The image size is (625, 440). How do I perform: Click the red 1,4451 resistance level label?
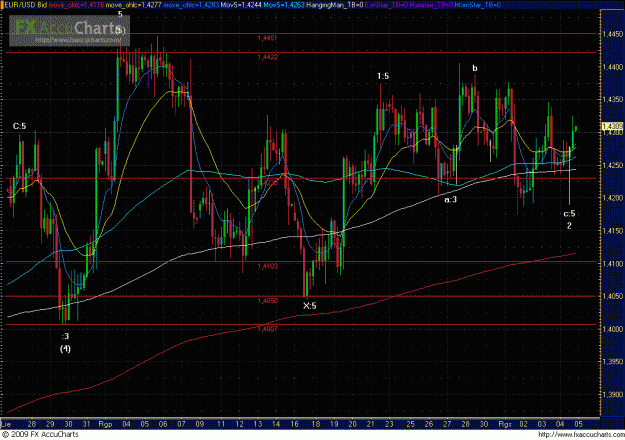coord(267,38)
